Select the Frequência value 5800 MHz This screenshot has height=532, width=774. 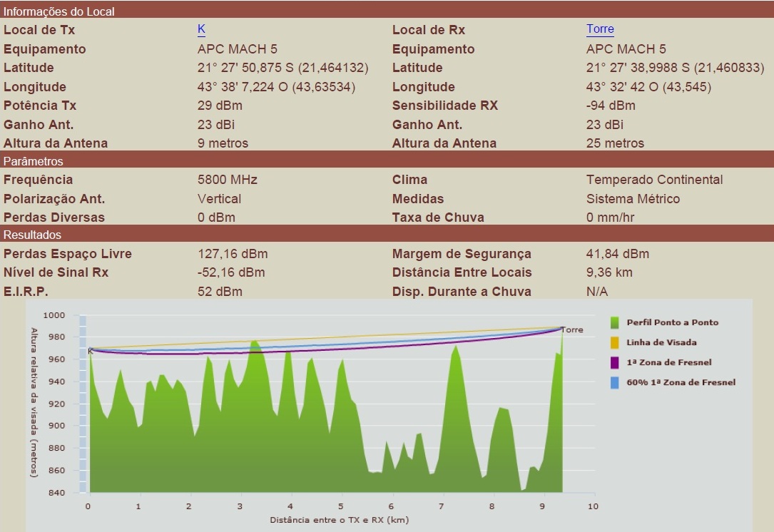click(228, 180)
